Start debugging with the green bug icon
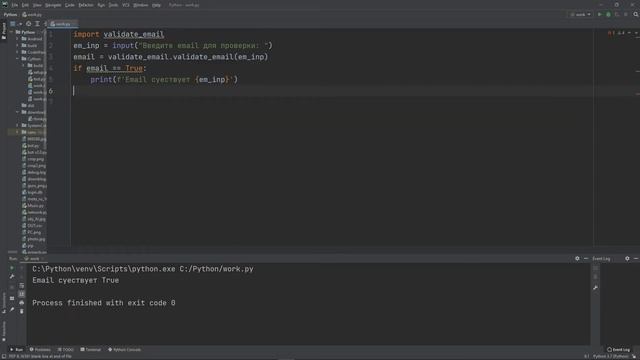This screenshot has width=640, height=360. (609, 14)
